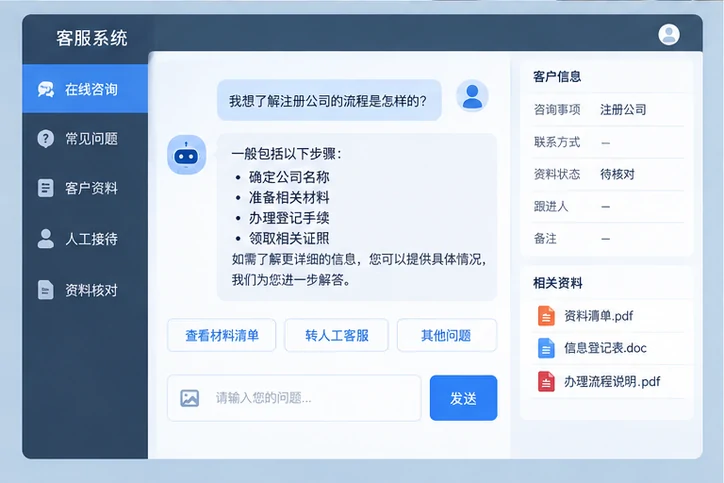The height and width of the screenshot is (483, 724).
Task: Click the red PDF icon for 办理流程说明.pdf
Action: pos(546,381)
